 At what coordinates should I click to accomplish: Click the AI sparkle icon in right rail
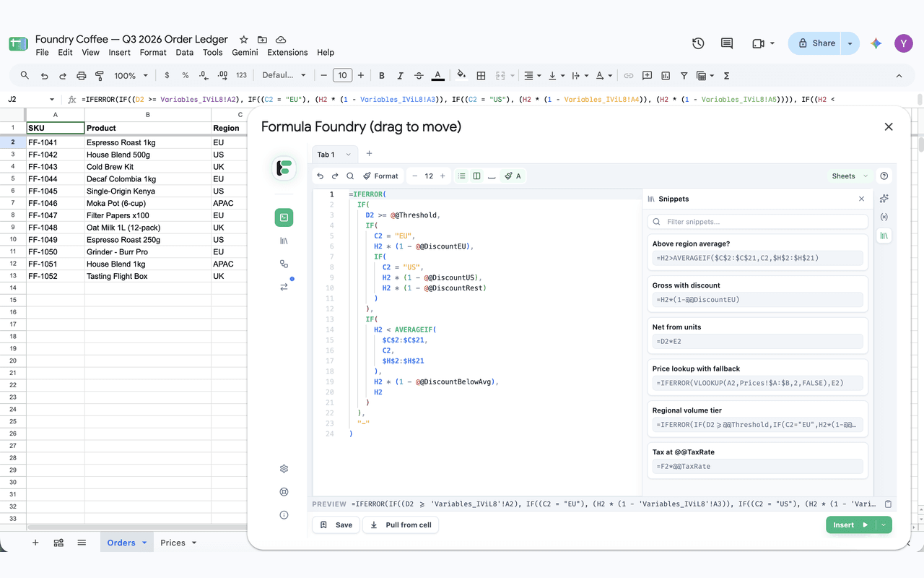884,199
